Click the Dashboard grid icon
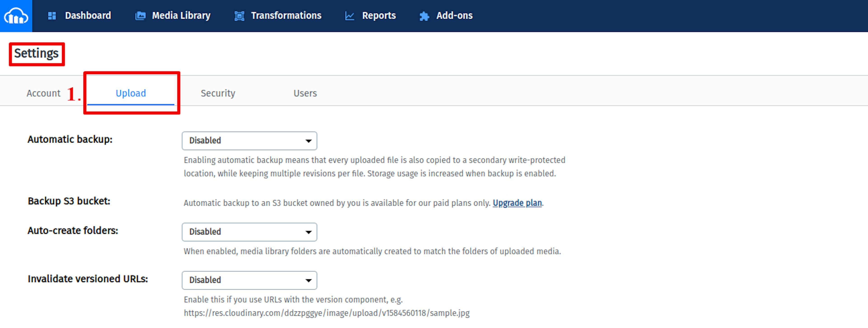This screenshot has height=328, width=868. click(52, 16)
